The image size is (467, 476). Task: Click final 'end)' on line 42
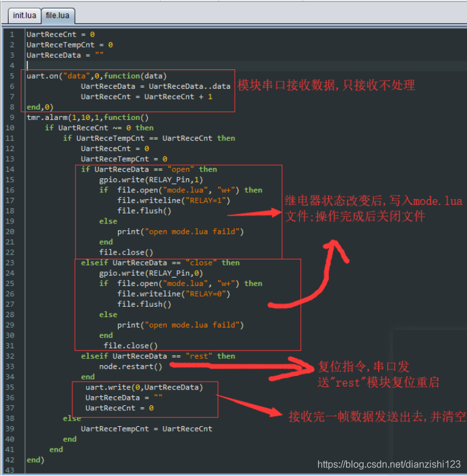pos(35,460)
